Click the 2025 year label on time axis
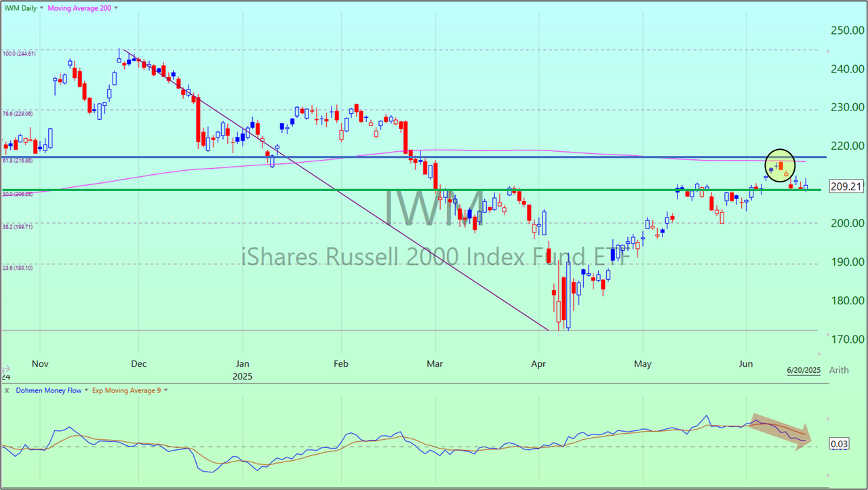 click(242, 375)
